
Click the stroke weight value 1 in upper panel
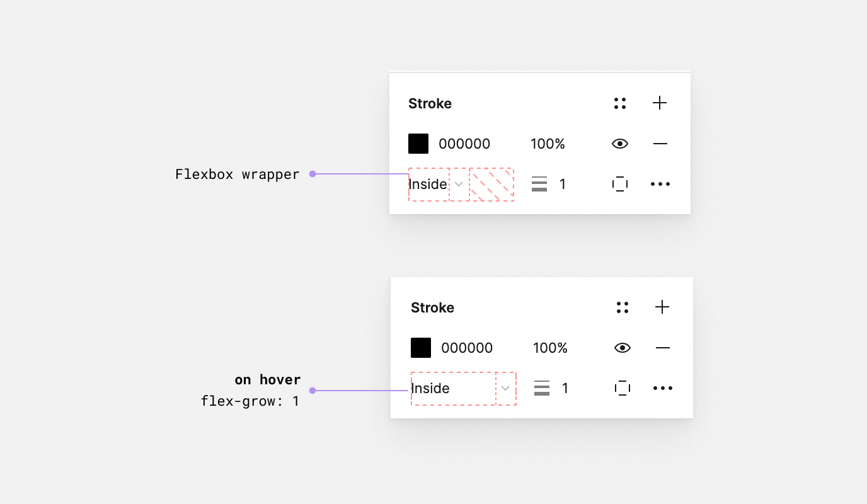click(x=563, y=184)
